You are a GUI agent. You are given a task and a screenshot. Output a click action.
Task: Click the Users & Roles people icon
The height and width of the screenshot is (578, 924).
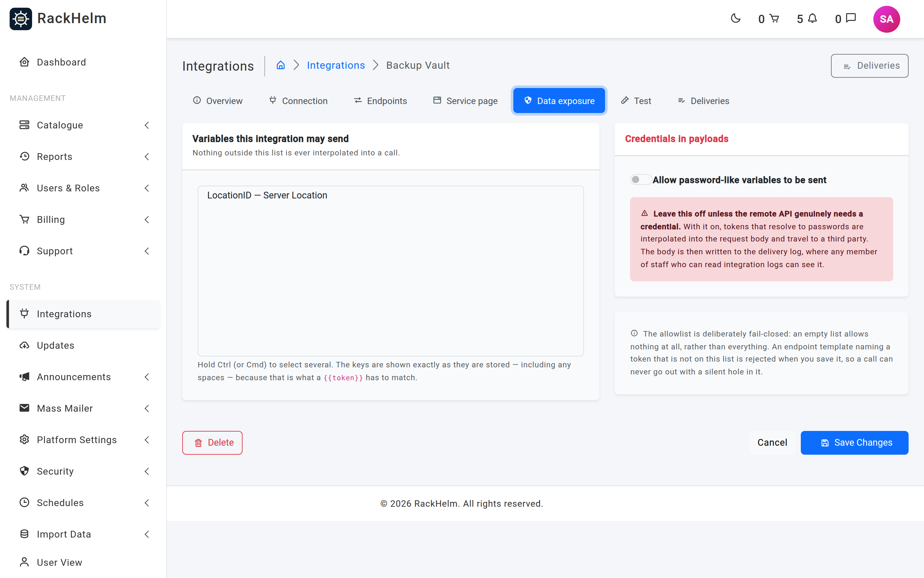pos(24,188)
